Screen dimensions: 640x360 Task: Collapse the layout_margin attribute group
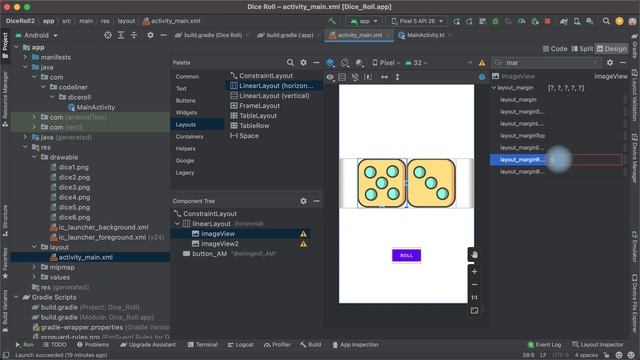494,88
